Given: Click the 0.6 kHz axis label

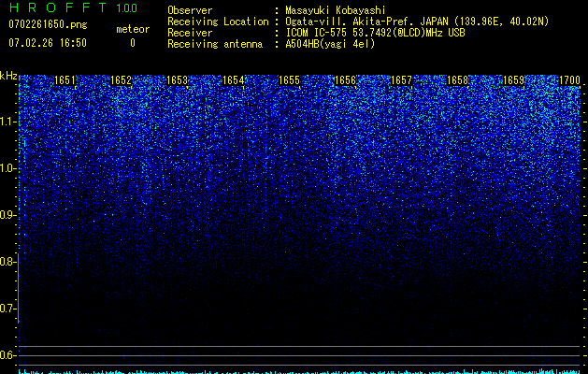Looking at the screenshot, I should coord(7,355).
